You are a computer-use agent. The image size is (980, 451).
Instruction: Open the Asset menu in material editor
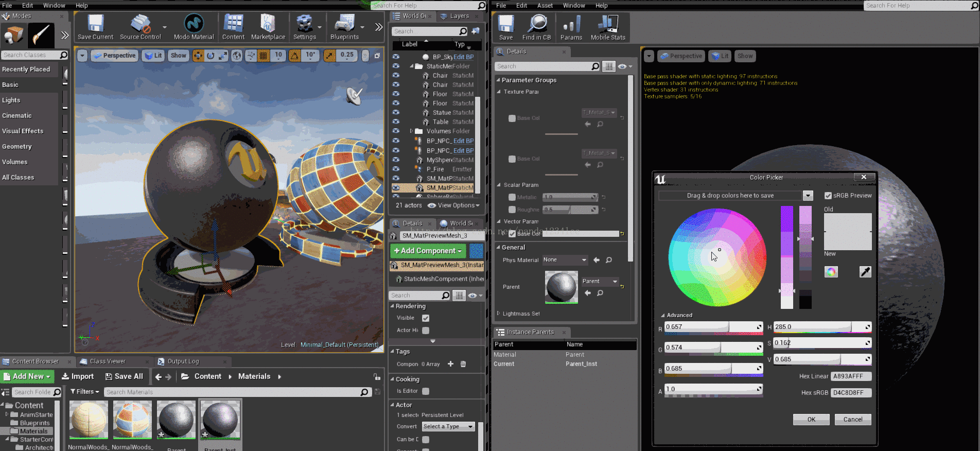click(x=545, y=6)
